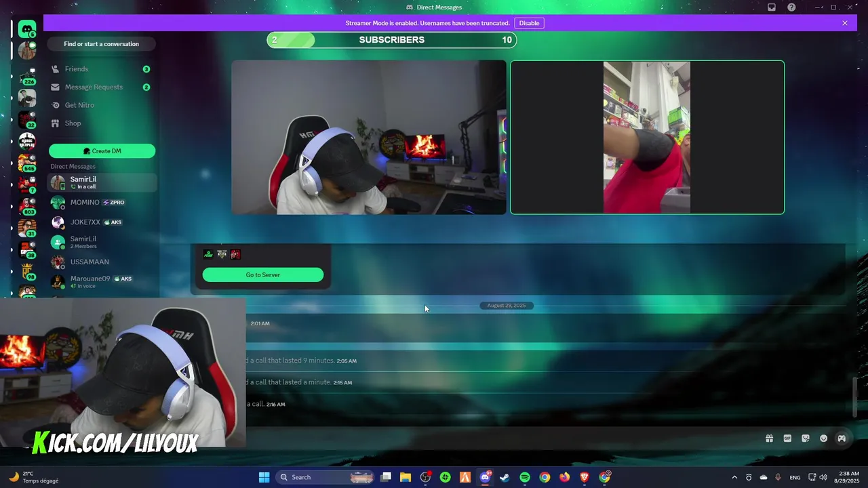This screenshot has height=488, width=868.
Task: Open Spotify from the taskbar
Action: pyautogui.click(x=525, y=477)
